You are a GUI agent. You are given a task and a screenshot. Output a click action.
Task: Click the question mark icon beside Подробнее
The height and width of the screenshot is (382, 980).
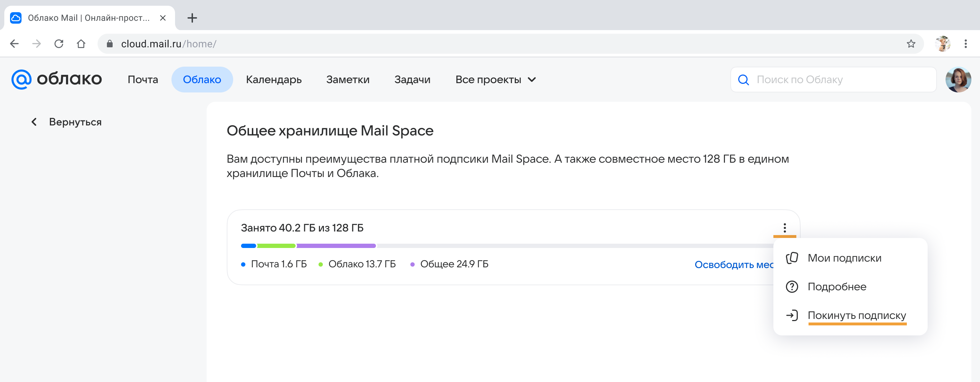coord(792,287)
